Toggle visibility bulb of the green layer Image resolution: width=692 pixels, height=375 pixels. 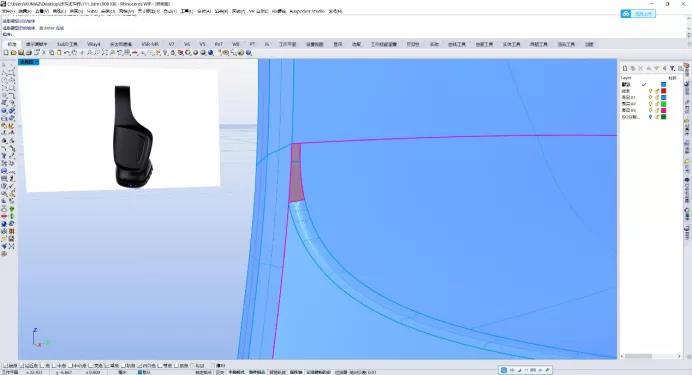click(x=650, y=104)
